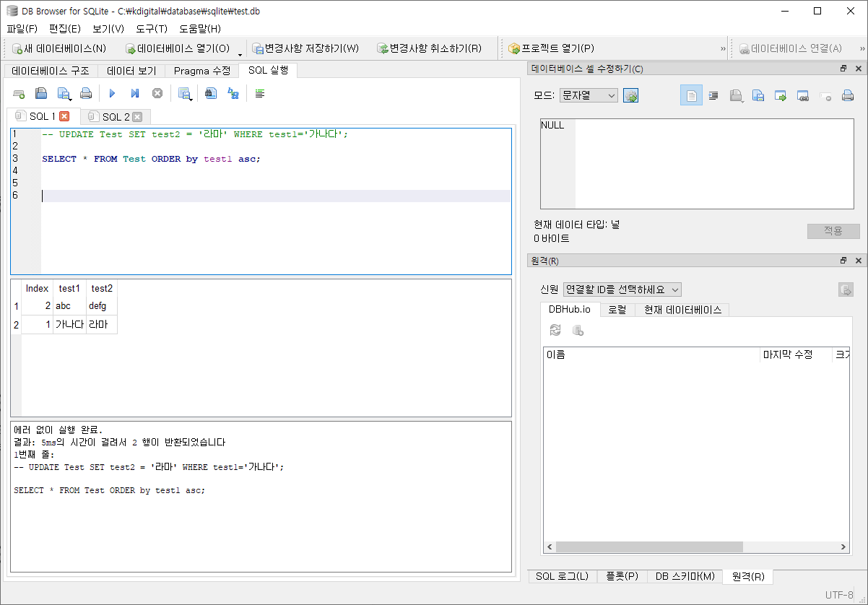
Task: Click the comment/uncomment lines icon
Action: [x=260, y=93]
